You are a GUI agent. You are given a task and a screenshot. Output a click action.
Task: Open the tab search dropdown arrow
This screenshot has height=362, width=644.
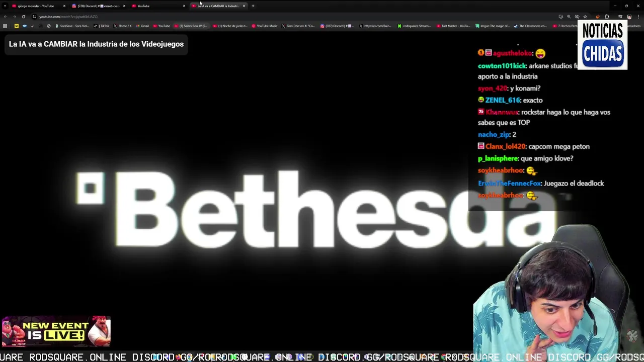click(x=5, y=6)
